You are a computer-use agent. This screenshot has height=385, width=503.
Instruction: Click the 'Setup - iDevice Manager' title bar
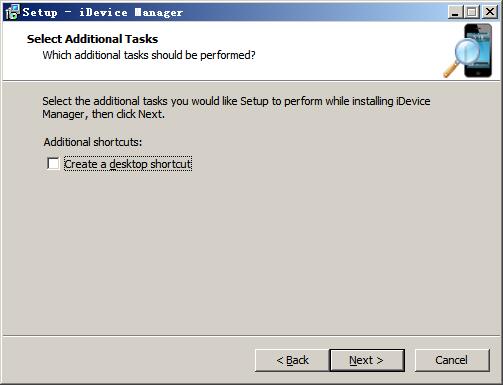[x=233, y=12]
